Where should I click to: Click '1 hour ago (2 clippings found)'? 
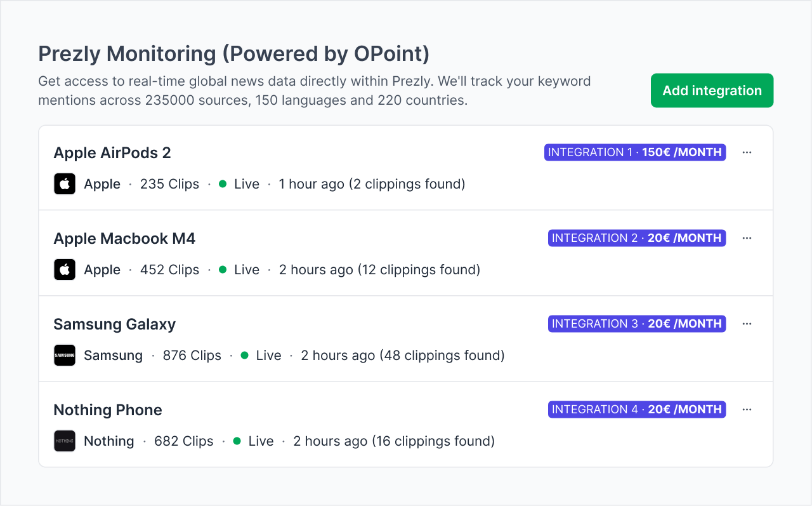(x=372, y=184)
